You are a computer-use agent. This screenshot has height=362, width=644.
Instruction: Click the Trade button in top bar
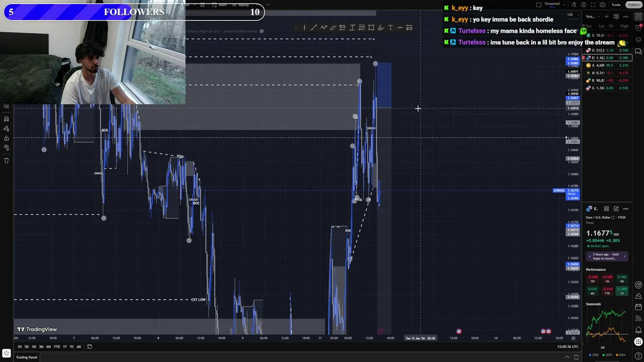[616, 5]
